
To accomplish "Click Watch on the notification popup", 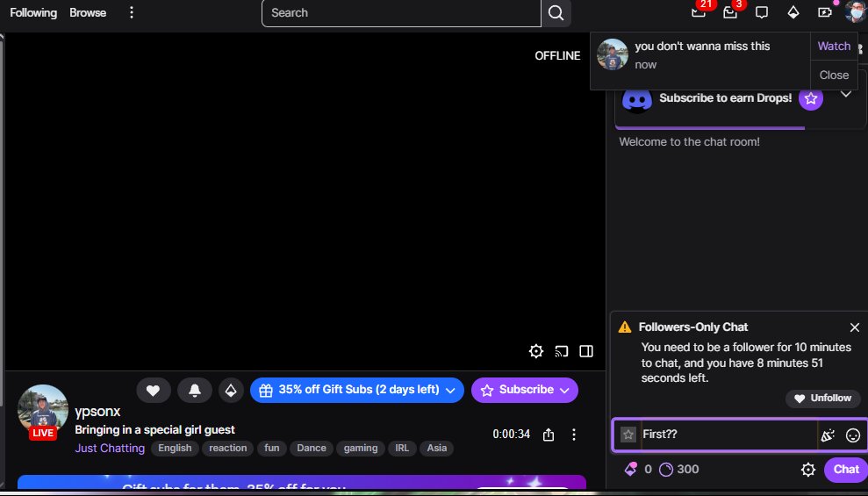I will tap(834, 46).
